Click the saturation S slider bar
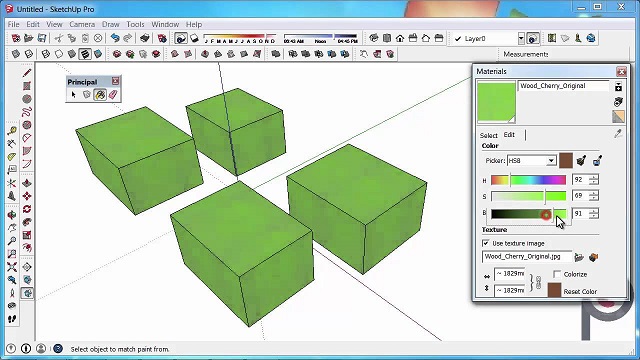The width and height of the screenshot is (640, 360). coord(528,196)
